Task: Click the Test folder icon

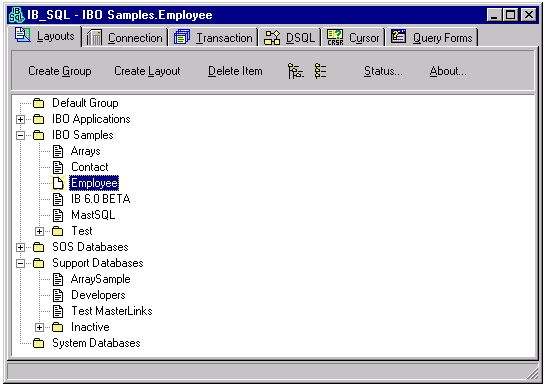Action: coord(57,231)
